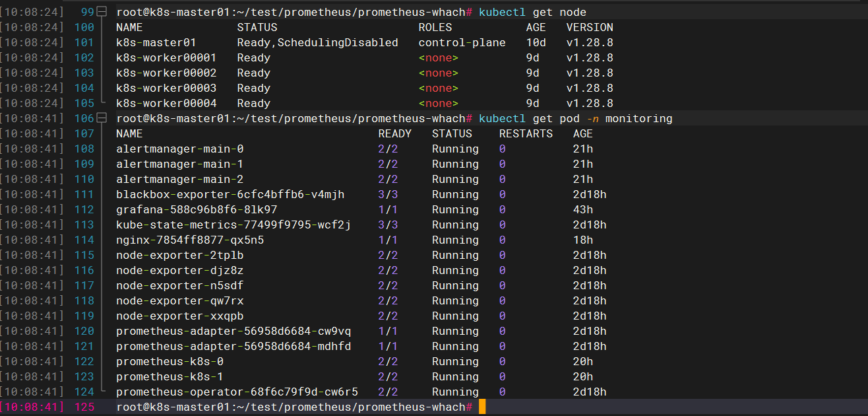Image resolution: width=868 pixels, height=416 pixels.
Task: Click the prometheus-operator-68f6c79f9d-cw6r5 pod
Action: (x=237, y=392)
